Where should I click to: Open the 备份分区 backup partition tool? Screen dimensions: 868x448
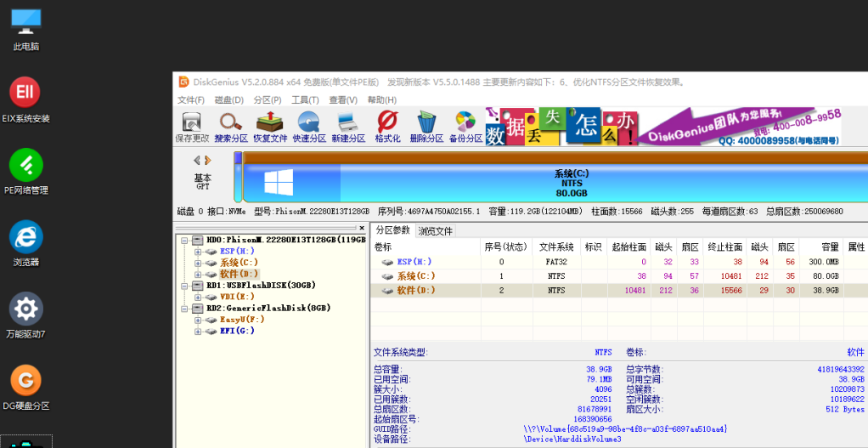465,127
